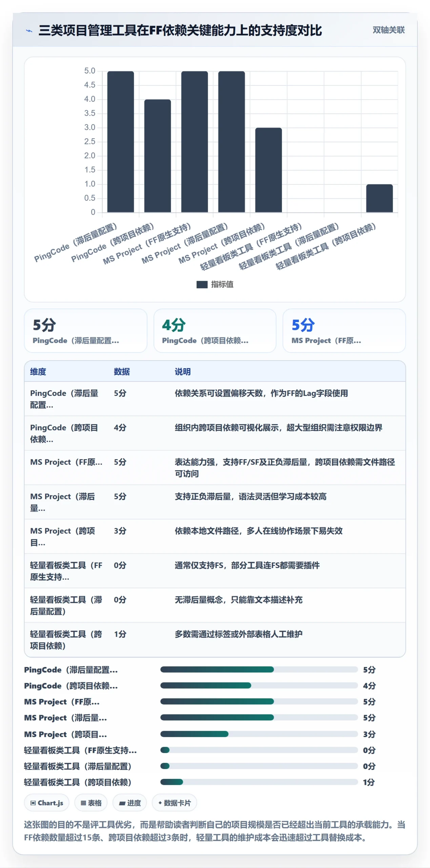This screenshot has width=430, height=868.
Task: Click the Chart.js chip
Action: coord(46,803)
